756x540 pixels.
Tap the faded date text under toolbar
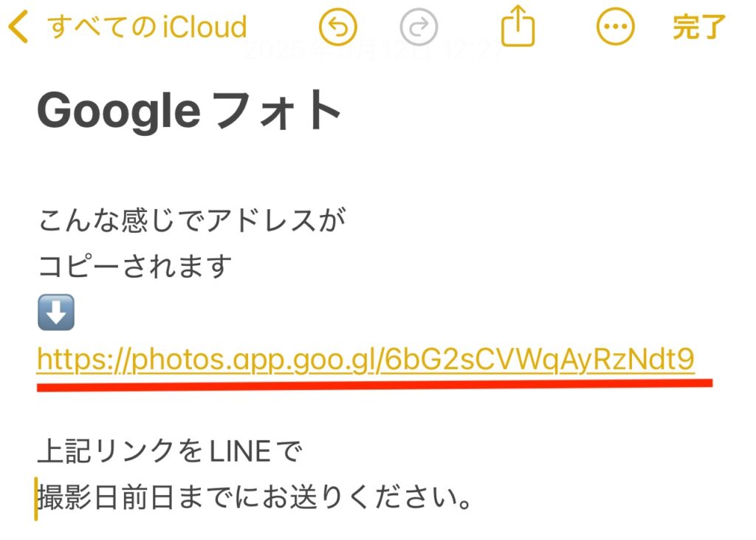point(374,49)
